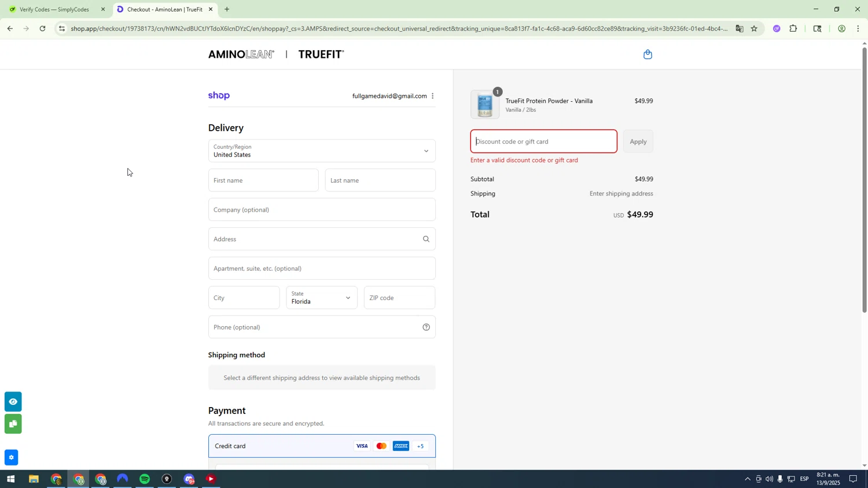This screenshot has width=868, height=488.
Task: Focus the Company (optional) field
Action: [x=322, y=210]
